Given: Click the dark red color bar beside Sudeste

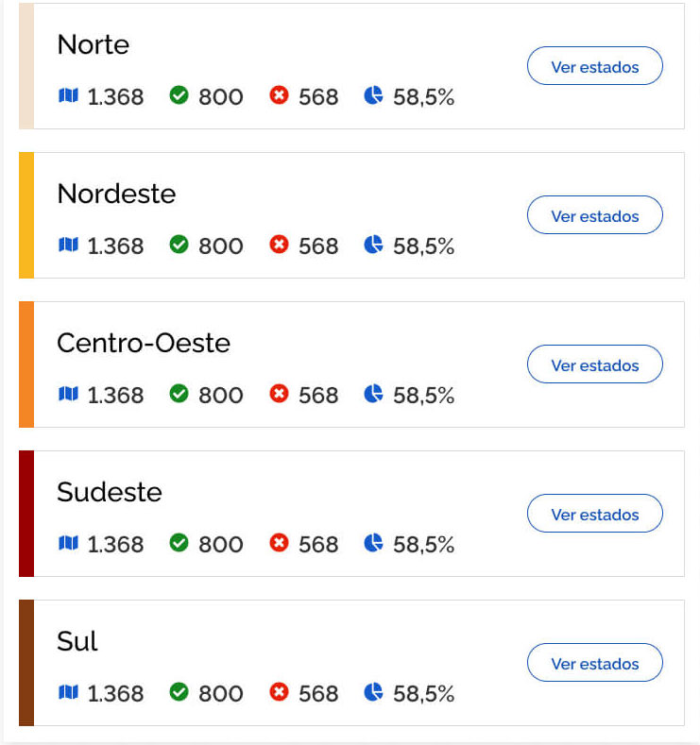Looking at the screenshot, I should 26,514.
